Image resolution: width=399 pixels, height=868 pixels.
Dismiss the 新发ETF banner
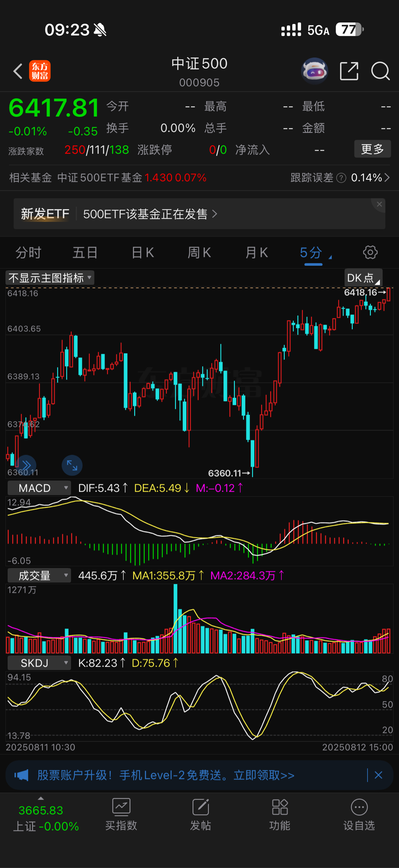379,204
